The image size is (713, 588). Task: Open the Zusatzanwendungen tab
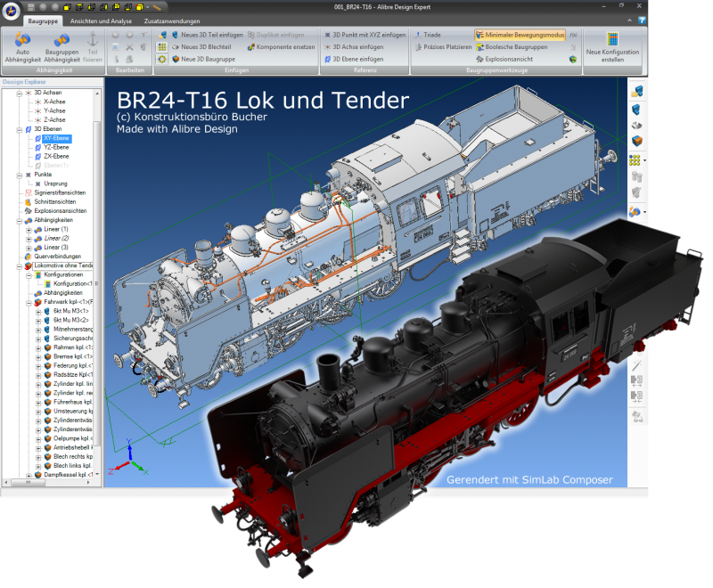pos(172,20)
